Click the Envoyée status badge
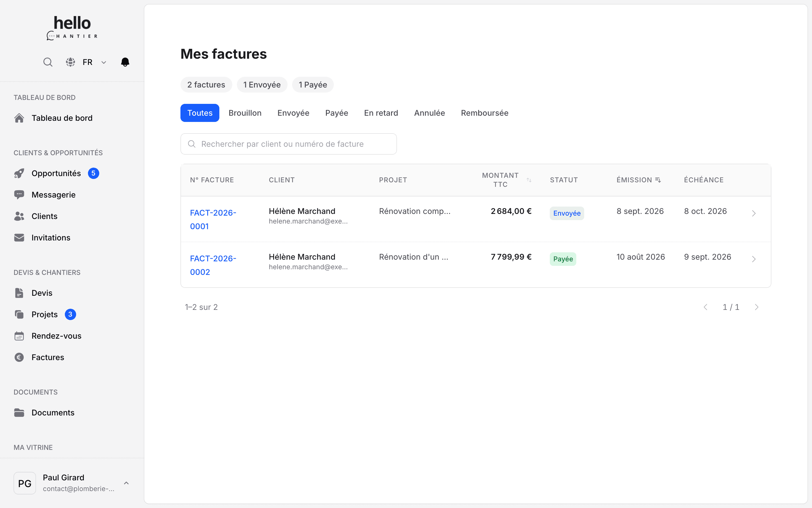The height and width of the screenshot is (508, 812). click(567, 213)
